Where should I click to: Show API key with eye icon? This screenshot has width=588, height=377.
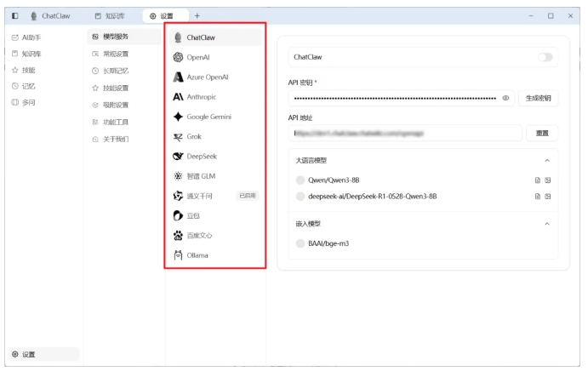(x=505, y=98)
